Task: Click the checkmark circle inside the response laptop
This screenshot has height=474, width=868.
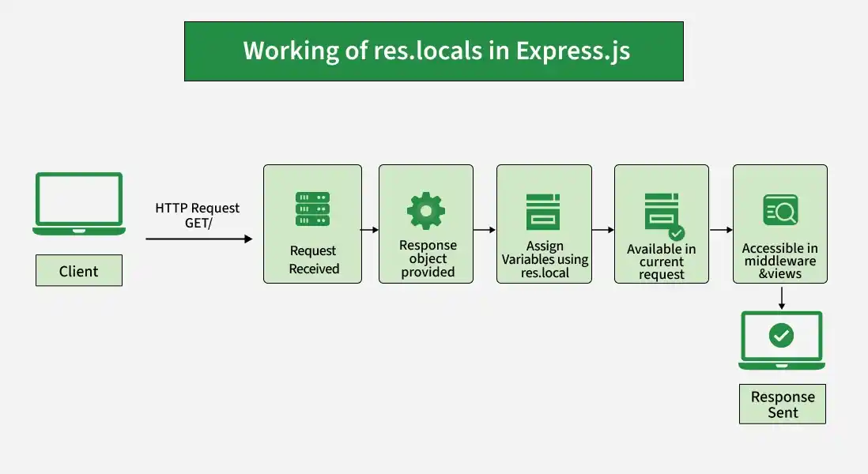Action: 781,335
